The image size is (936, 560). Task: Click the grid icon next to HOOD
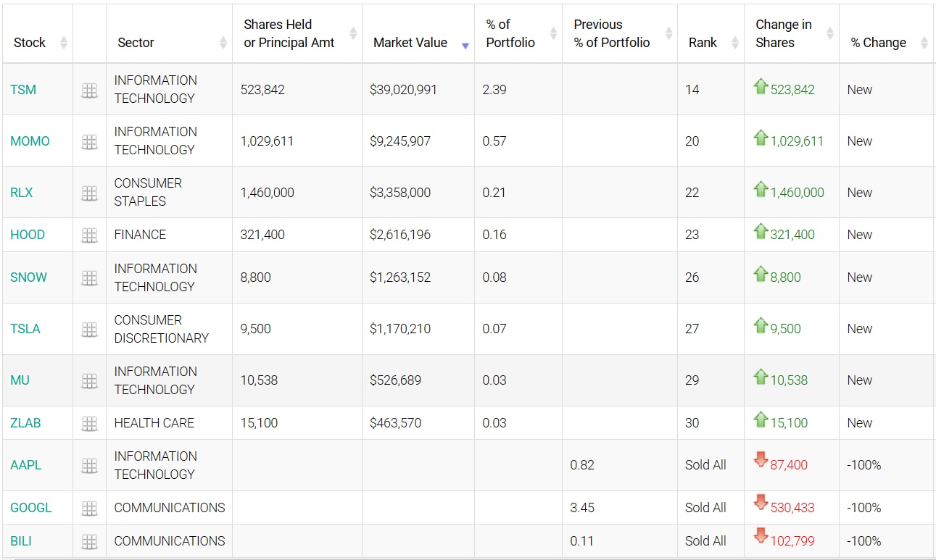tap(89, 235)
